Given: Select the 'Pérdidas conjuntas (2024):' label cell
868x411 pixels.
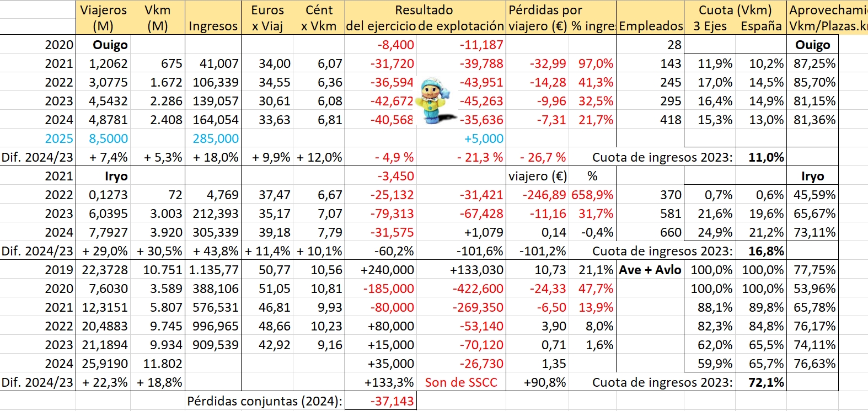Looking at the screenshot, I should point(265,401).
